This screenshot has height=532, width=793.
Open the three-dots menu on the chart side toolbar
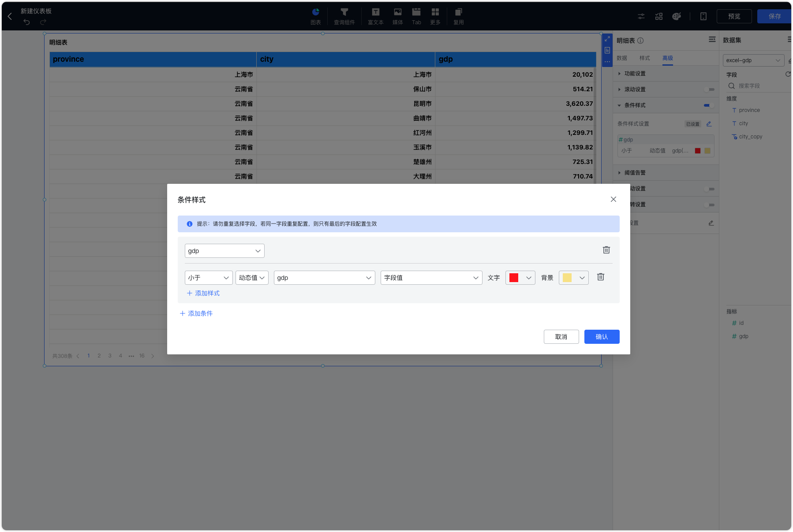tap(607, 62)
